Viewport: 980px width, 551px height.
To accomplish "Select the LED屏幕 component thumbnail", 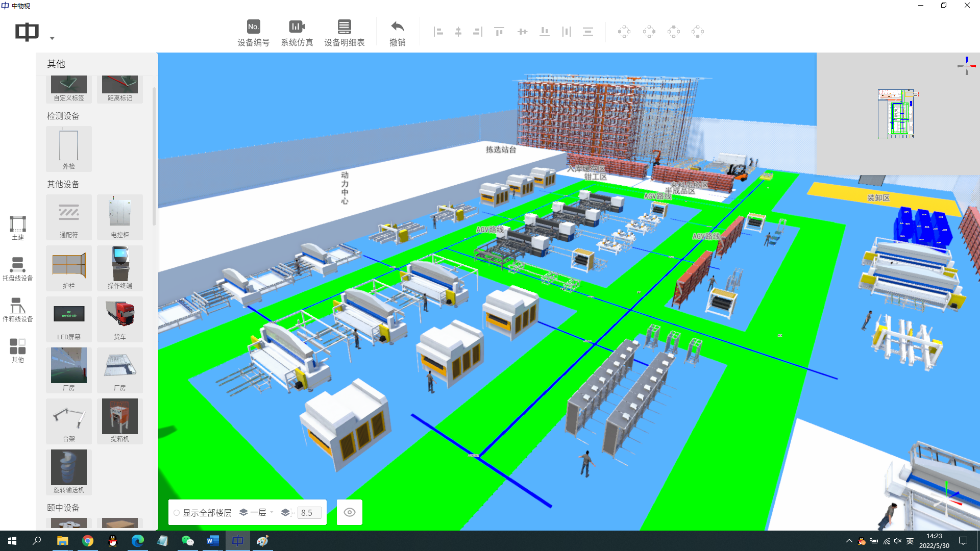I will click(x=69, y=318).
